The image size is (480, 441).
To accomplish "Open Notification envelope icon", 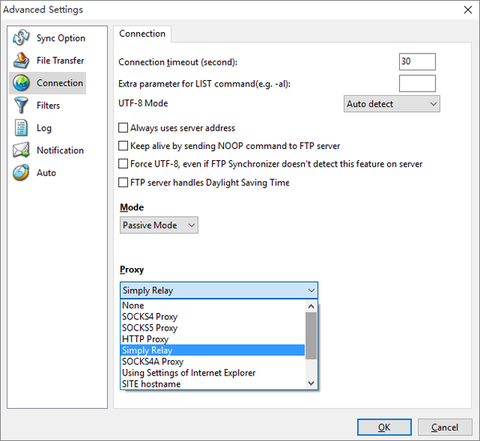I will click(x=21, y=150).
